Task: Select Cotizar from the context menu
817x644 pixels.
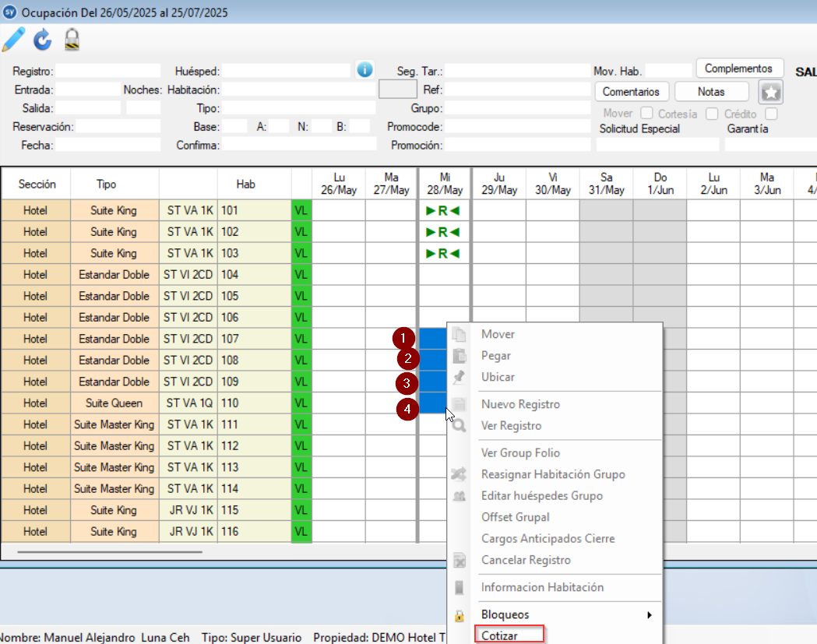Action: pyautogui.click(x=500, y=635)
